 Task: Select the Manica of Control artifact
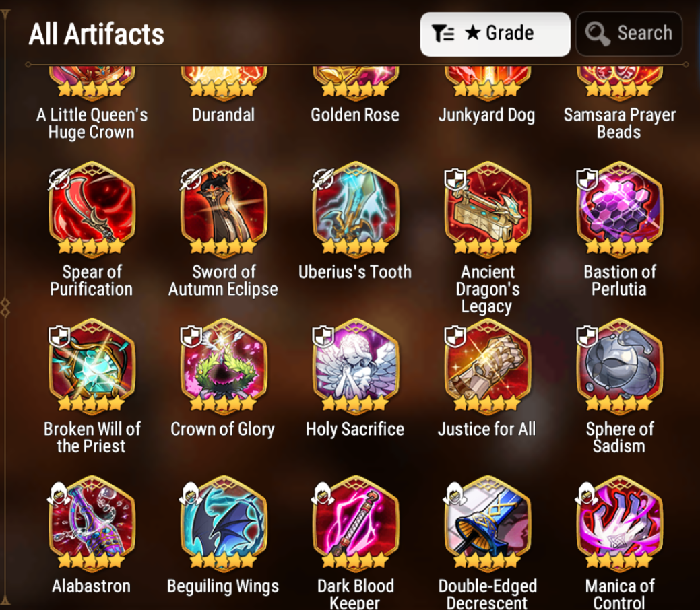point(619,523)
